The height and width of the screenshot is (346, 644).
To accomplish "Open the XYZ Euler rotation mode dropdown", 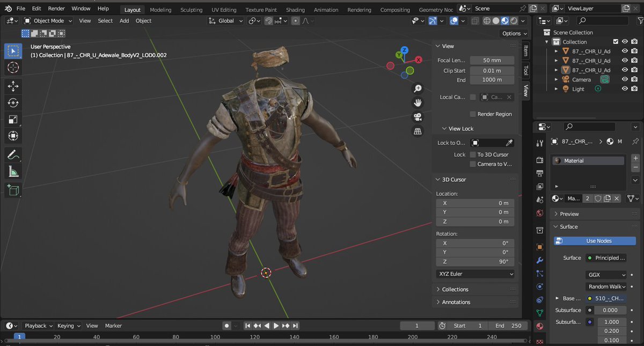I will pos(475,274).
